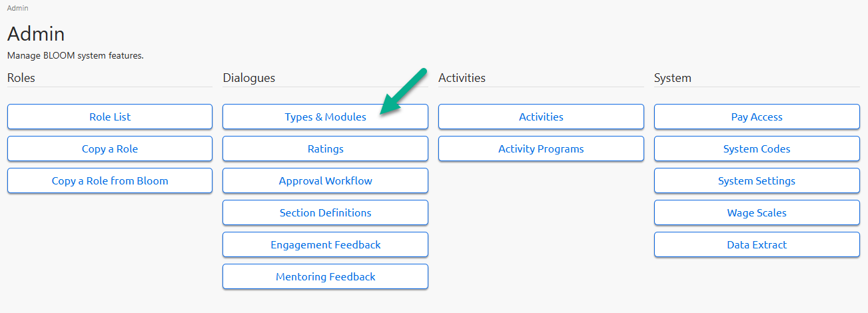This screenshot has height=313, width=868.
Task: Open Types & Modules
Action: pos(325,117)
